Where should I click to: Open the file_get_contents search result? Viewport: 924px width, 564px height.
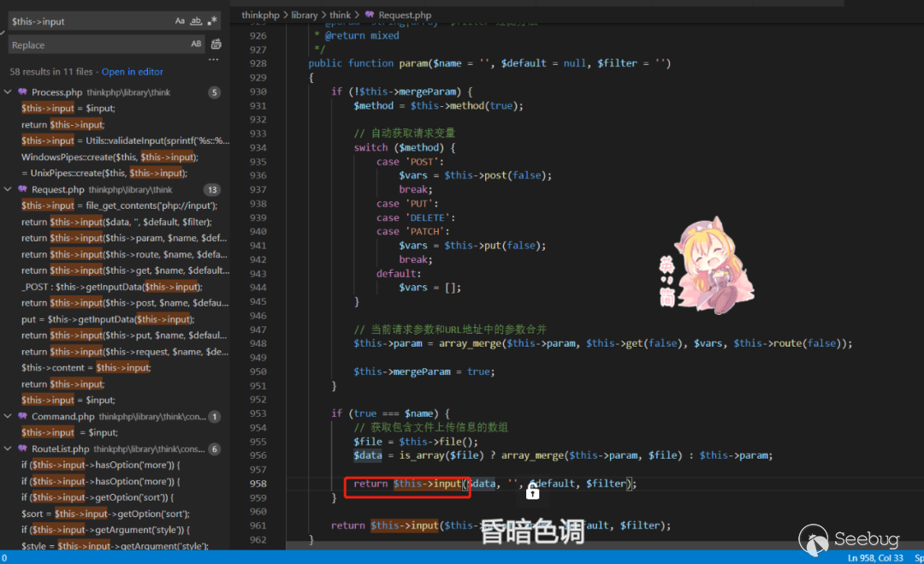[x=120, y=206]
